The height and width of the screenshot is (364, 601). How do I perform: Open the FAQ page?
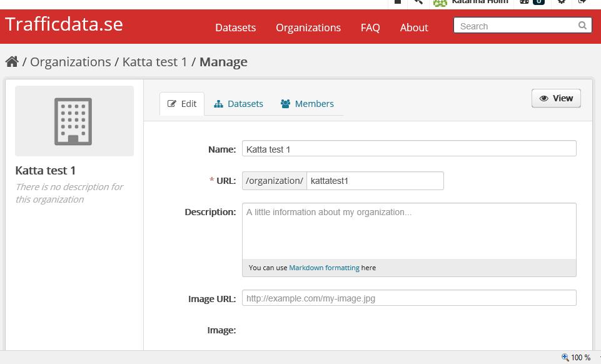pos(370,28)
